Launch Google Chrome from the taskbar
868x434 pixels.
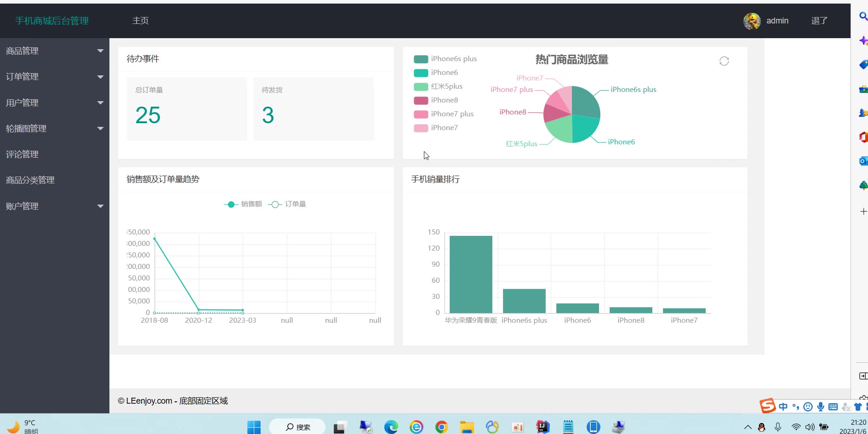click(441, 427)
